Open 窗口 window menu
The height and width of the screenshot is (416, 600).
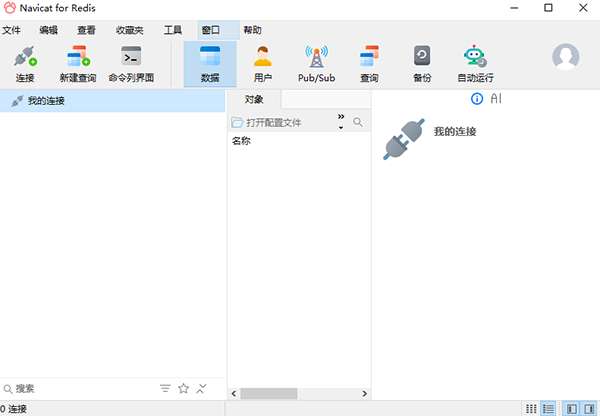pyautogui.click(x=218, y=30)
